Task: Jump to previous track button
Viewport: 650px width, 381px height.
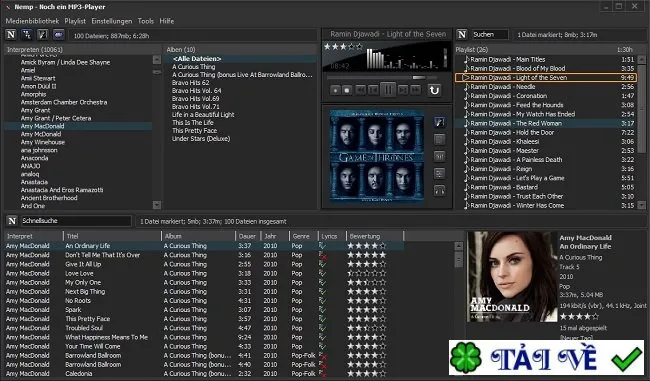Action: click(374, 90)
